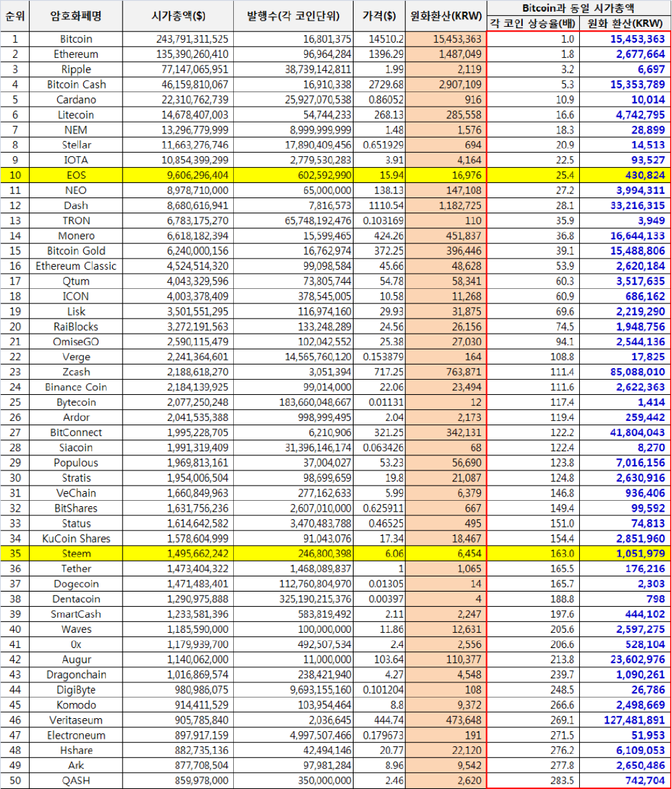Click the RaiBlocks name cell
672x789 pixels.
(x=76, y=327)
